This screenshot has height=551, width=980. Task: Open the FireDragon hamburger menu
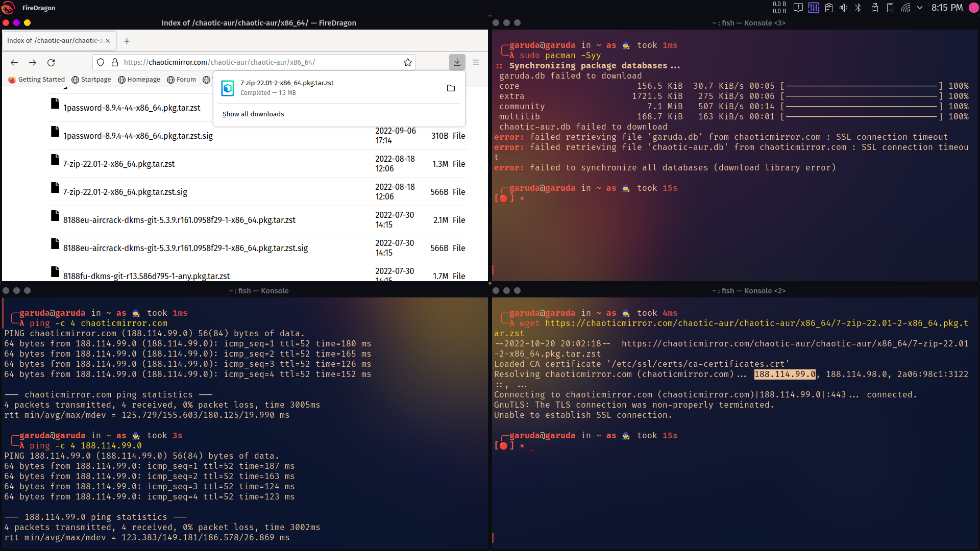pos(476,62)
